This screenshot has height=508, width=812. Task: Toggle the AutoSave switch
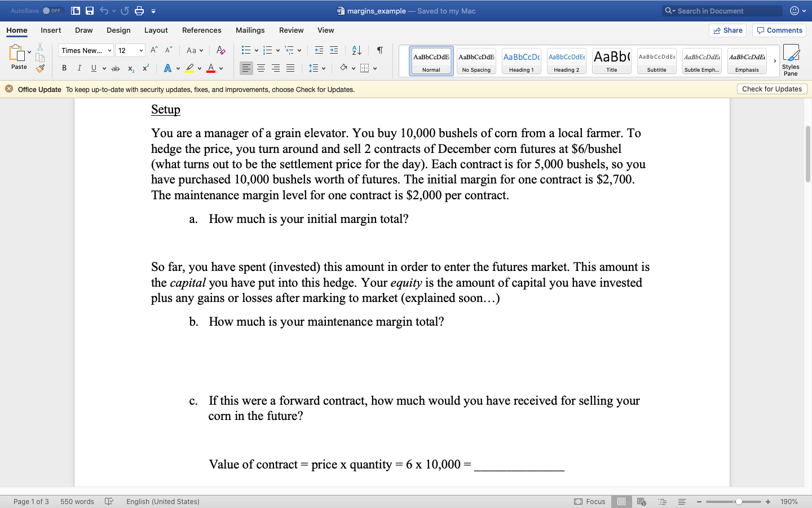tap(52, 11)
